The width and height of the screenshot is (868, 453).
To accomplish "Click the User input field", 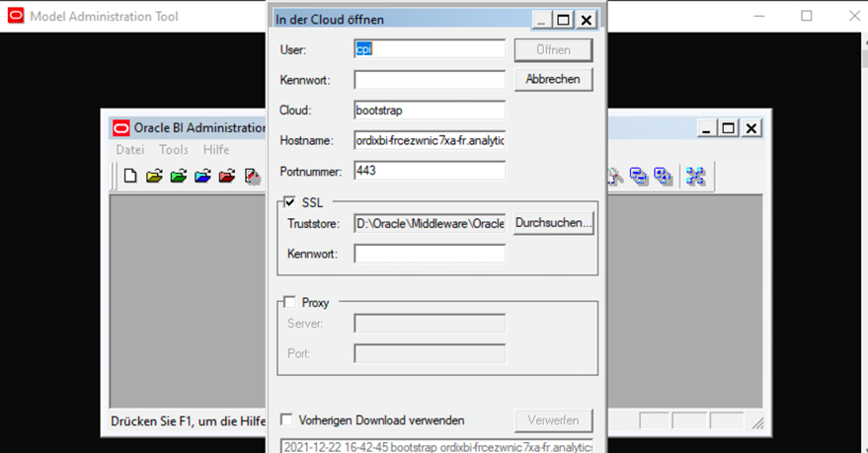I will pos(430,49).
